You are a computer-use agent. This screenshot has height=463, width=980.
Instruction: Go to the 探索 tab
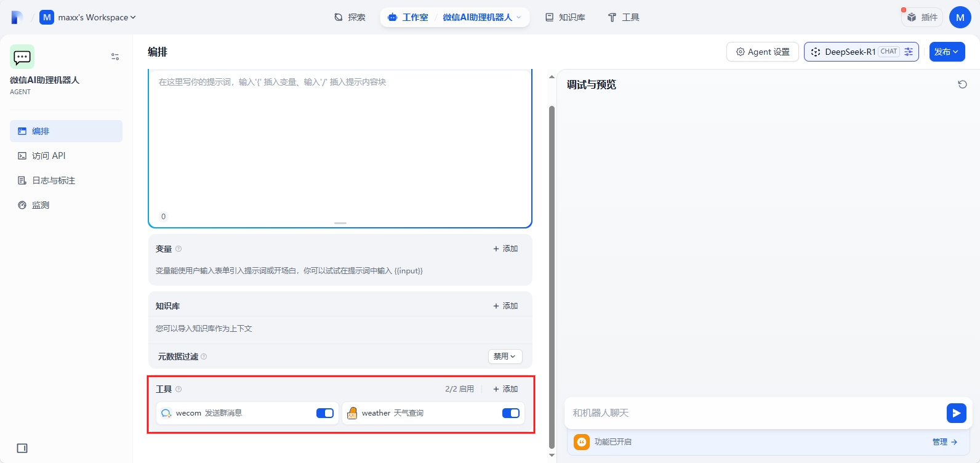[x=350, y=17]
